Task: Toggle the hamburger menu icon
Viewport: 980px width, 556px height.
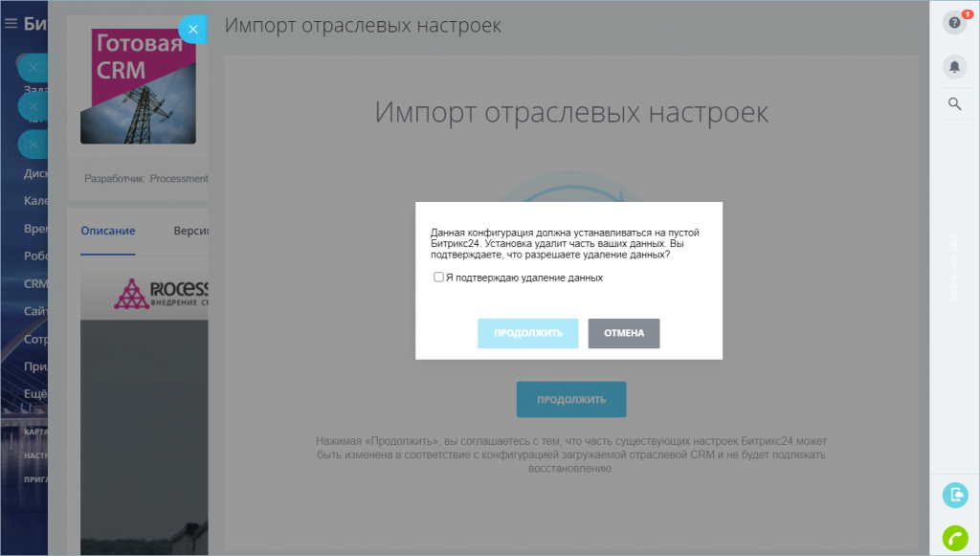Action: point(11,24)
